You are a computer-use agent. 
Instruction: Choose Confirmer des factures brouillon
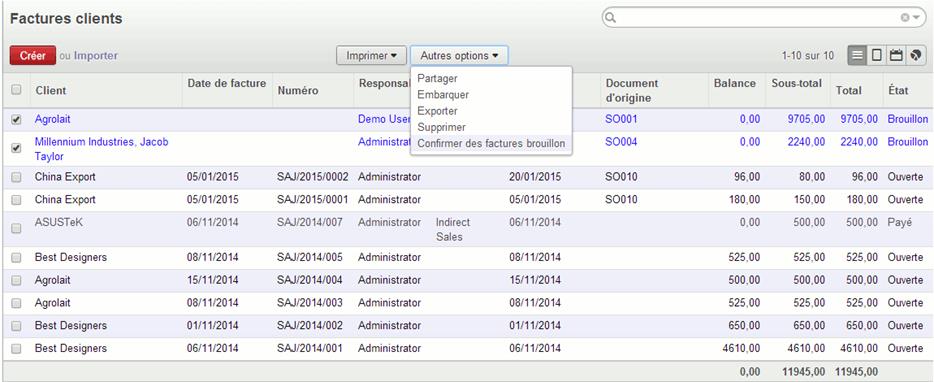[491, 144]
